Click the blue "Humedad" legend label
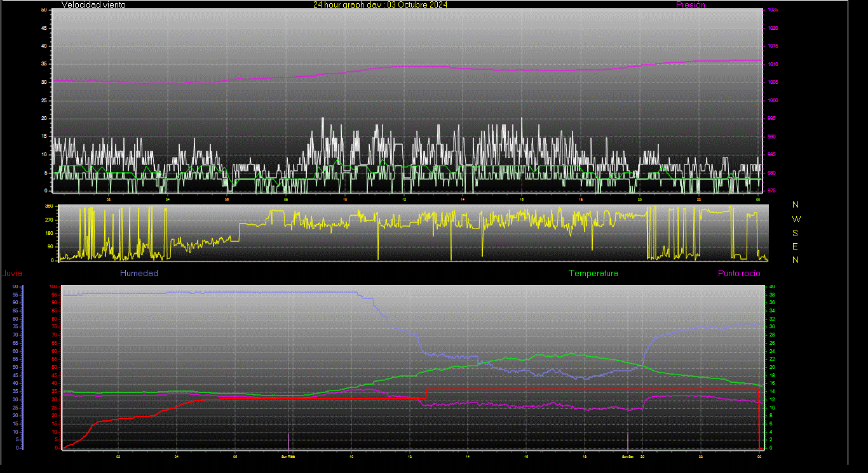This screenshot has width=868, height=473. tap(139, 273)
